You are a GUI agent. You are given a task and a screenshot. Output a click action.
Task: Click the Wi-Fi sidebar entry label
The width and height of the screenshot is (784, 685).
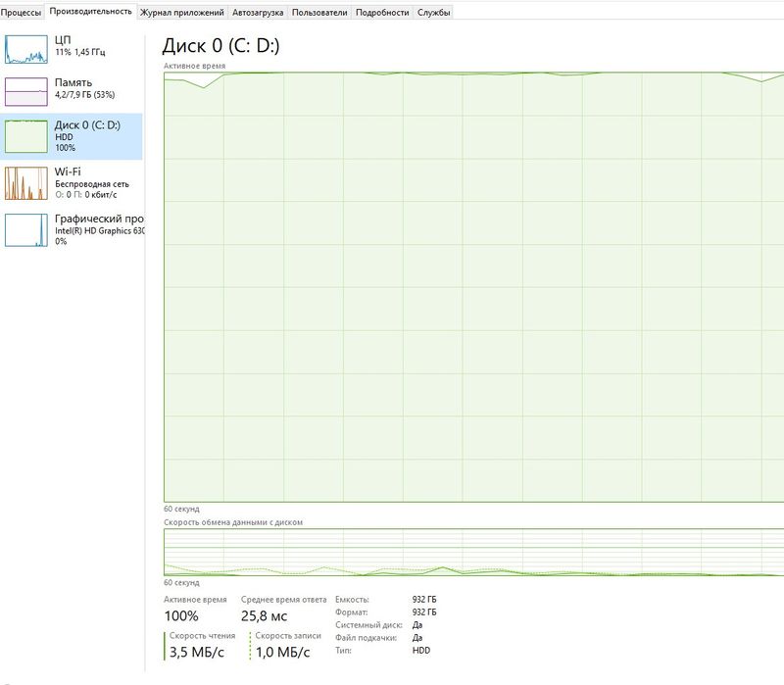tap(68, 171)
